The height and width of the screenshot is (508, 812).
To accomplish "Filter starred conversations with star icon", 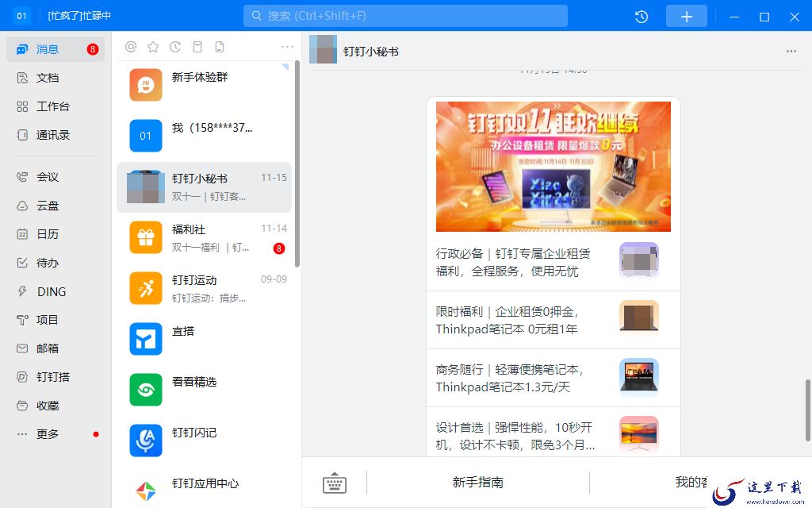I will 153,47.
